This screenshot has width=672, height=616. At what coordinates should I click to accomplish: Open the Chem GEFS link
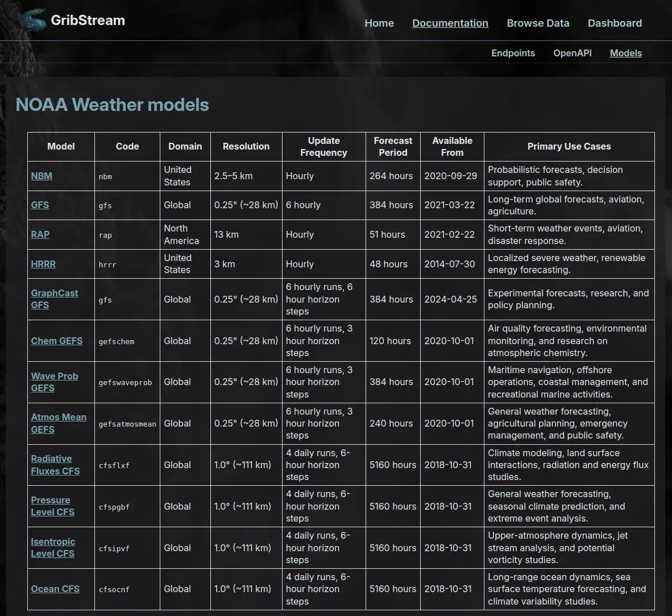click(57, 341)
